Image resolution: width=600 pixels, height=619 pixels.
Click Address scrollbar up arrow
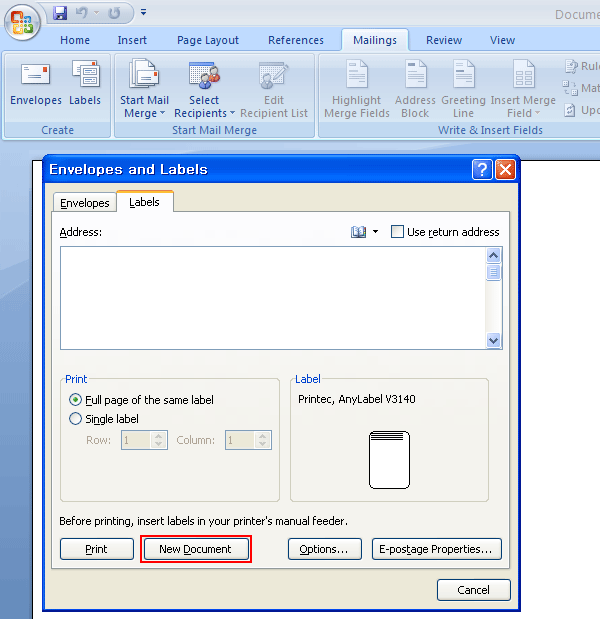pos(493,256)
